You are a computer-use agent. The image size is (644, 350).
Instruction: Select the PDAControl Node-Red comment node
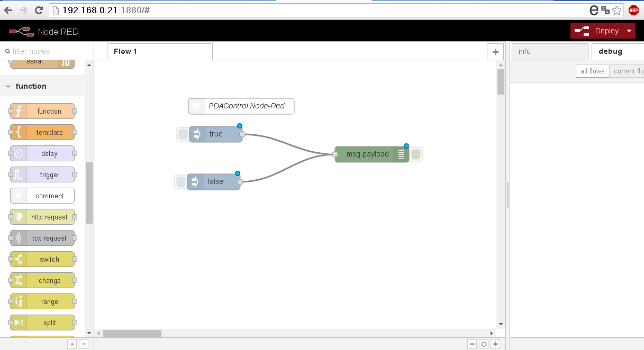pos(241,106)
